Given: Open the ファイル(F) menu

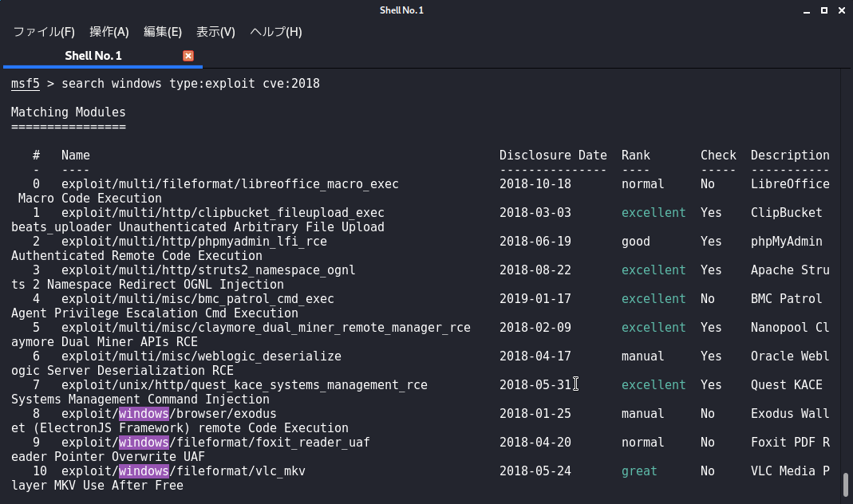Looking at the screenshot, I should [x=44, y=32].
